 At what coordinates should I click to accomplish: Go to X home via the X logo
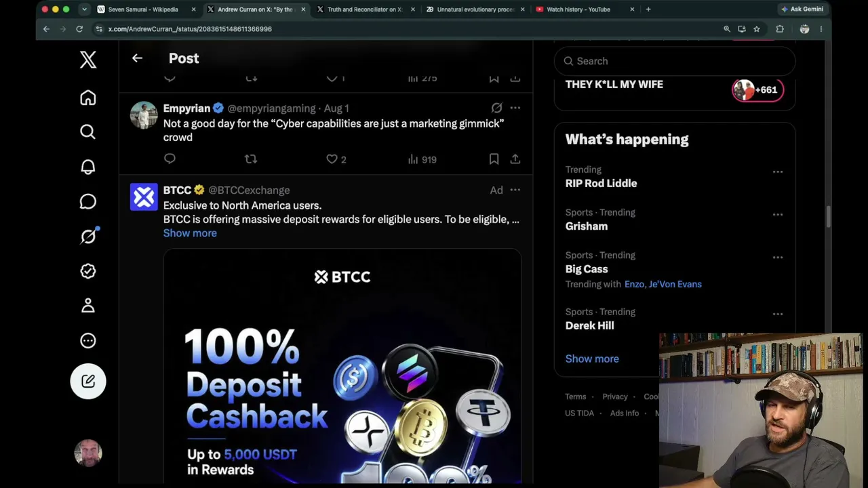pyautogui.click(x=88, y=60)
